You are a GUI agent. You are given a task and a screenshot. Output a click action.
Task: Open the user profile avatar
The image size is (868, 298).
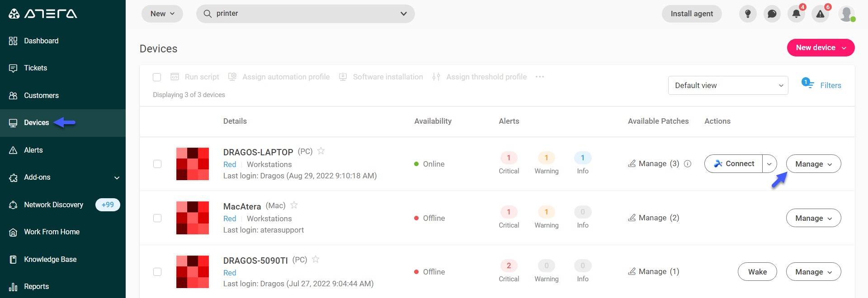pyautogui.click(x=846, y=14)
